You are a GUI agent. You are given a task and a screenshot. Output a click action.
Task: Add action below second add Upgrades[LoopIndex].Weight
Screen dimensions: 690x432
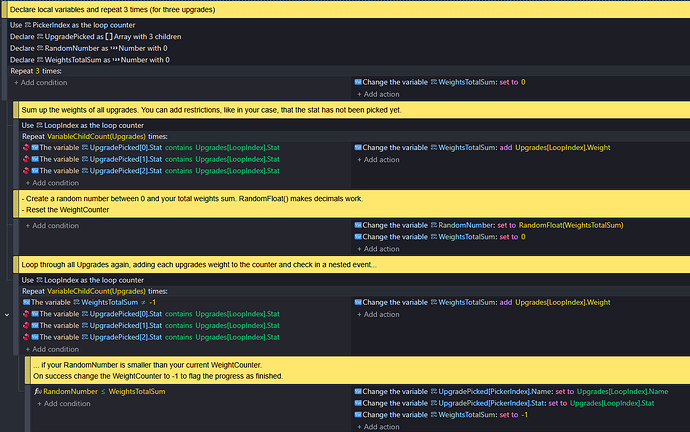click(x=378, y=315)
